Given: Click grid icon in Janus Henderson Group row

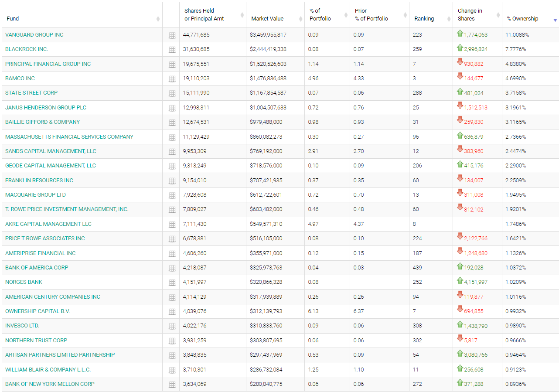Looking at the screenshot, I should [x=172, y=108].
